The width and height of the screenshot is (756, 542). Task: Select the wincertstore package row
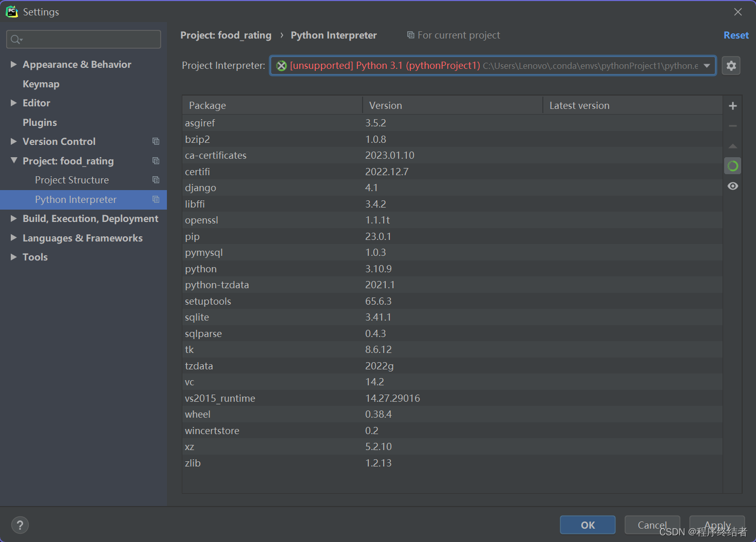point(452,431)
